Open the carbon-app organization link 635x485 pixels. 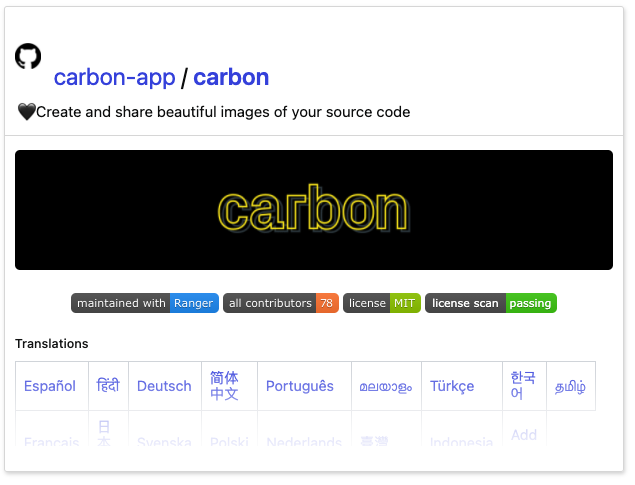coord(114,77)
